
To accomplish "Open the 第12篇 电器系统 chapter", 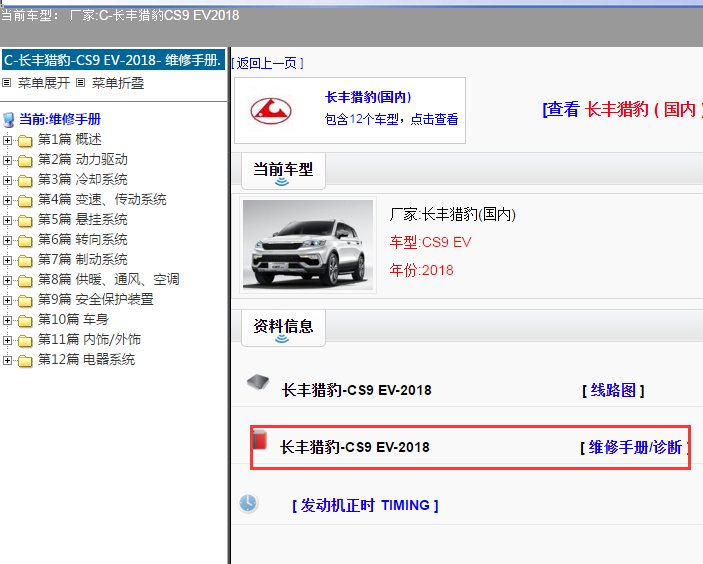I will (86, 360).
